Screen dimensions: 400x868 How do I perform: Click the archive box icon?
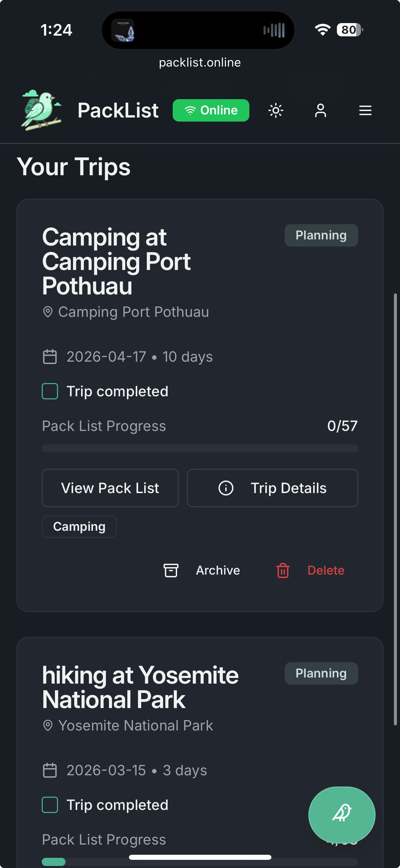[171, 570]
